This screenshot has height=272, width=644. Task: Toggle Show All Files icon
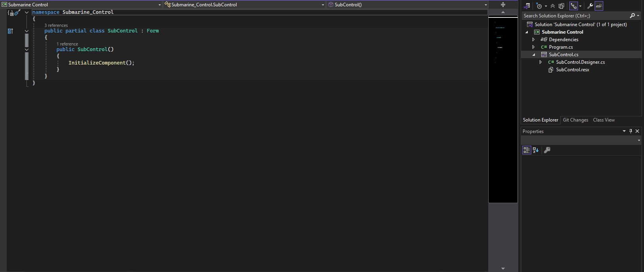coord(561,6)
